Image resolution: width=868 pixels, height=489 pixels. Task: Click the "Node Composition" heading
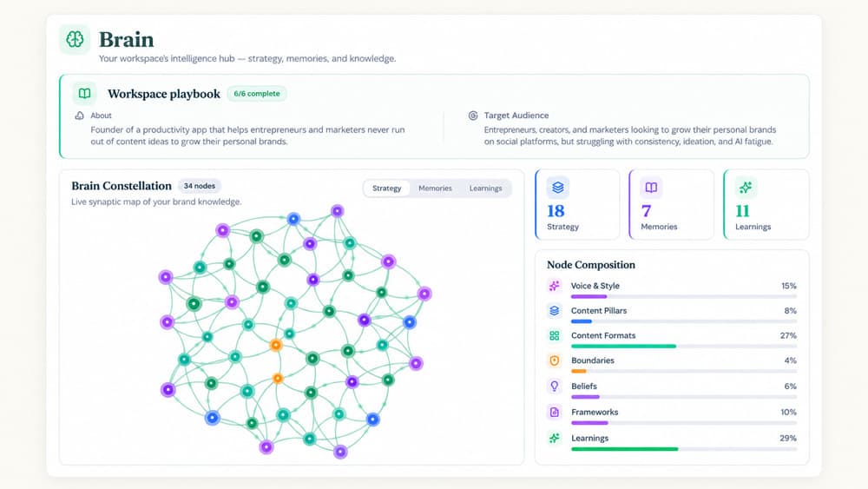point(590,265)
